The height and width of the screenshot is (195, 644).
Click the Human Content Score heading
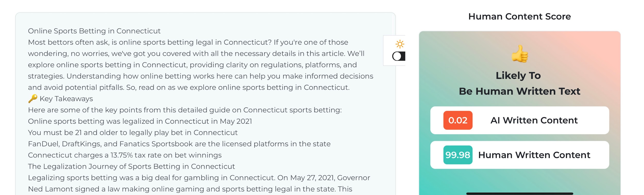pos(519,17)
